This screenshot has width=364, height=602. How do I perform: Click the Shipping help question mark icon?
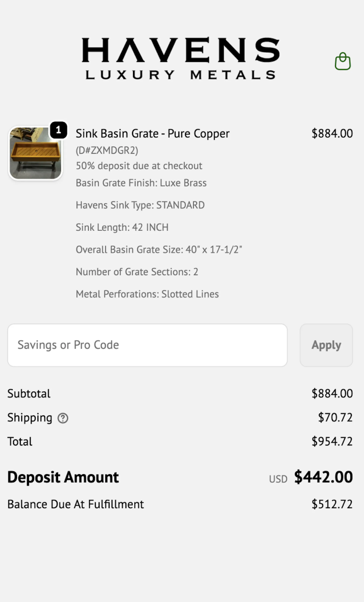tap(63, 418)
